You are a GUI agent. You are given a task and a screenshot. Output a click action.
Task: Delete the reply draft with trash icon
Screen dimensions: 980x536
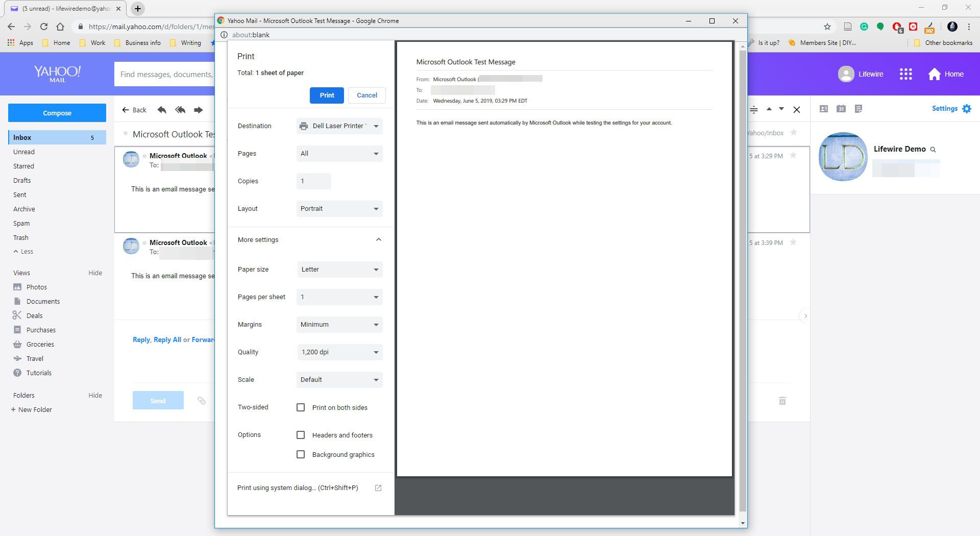[782, 401]
